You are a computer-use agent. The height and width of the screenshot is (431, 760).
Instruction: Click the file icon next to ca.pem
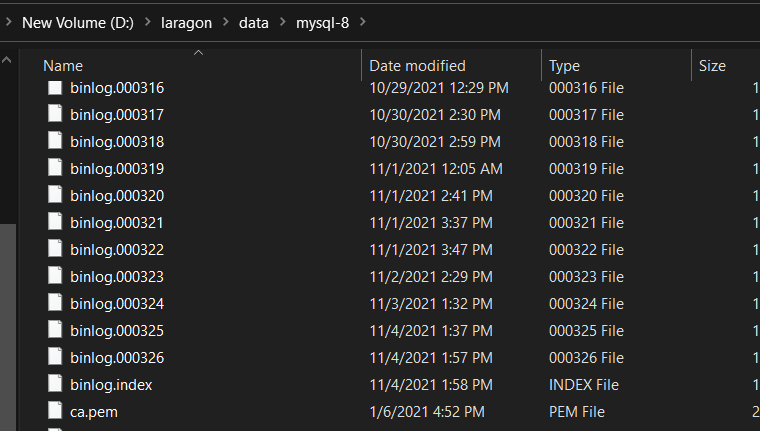point(55,411)
